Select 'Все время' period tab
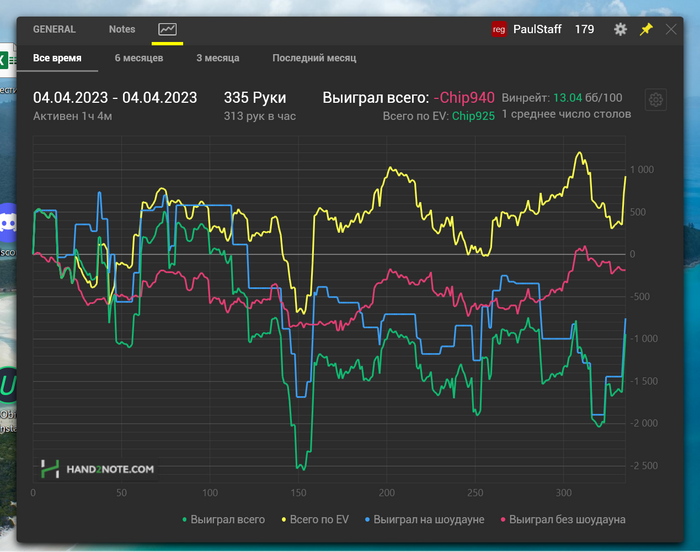700x552 pixels. pyautogui.click(x=57, y=58)
